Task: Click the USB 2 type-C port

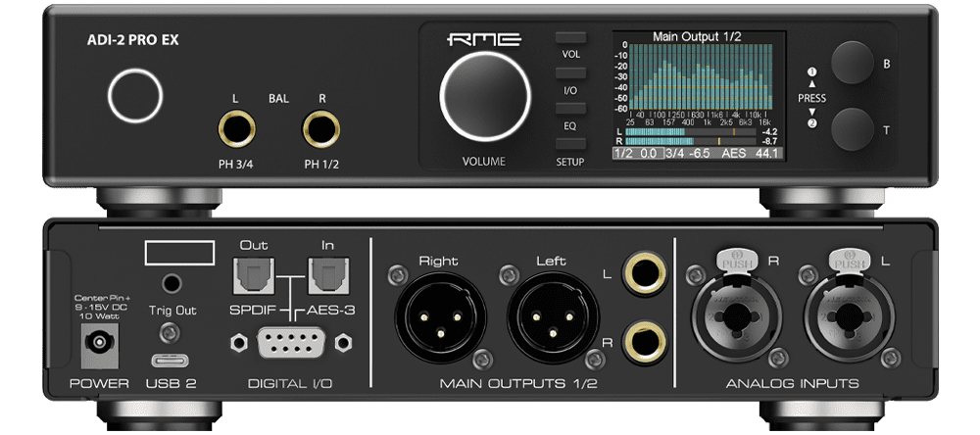Action: [171, 362]
